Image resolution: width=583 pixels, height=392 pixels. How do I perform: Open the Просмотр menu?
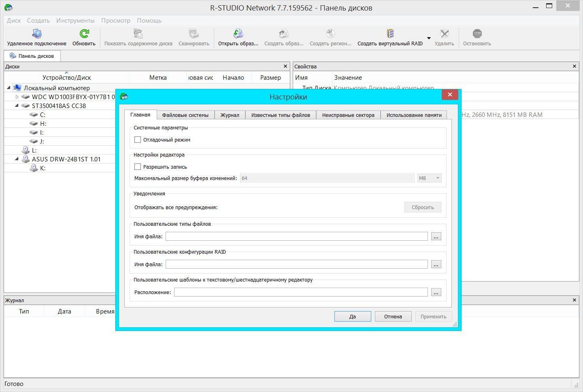(x=116, y=20)
